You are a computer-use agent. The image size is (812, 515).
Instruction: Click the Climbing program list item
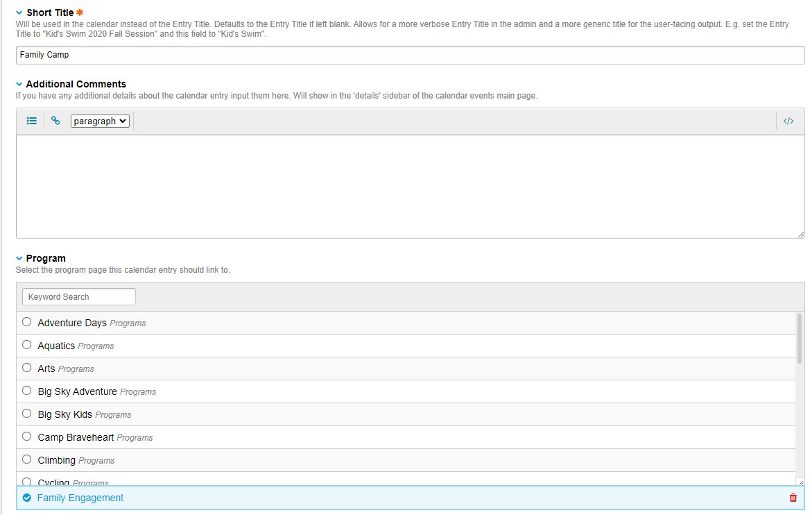coord(57,460)
